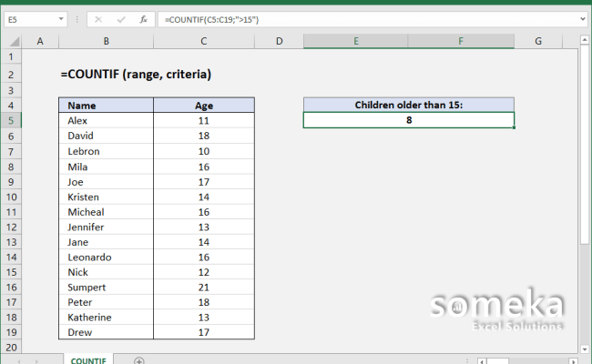The height and width of the screenshot is (364, 592).
Task: Select Peter's age cell showing 18
Action: (204, 302)
